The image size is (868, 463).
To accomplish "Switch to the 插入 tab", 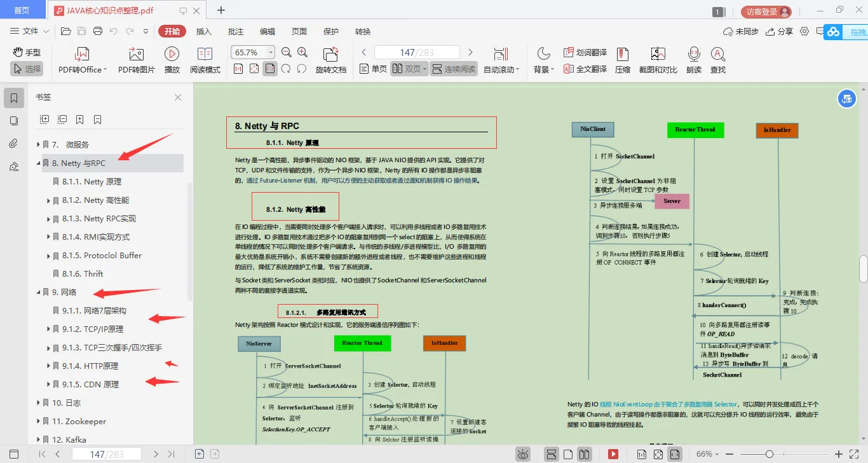I will point(204,31).
